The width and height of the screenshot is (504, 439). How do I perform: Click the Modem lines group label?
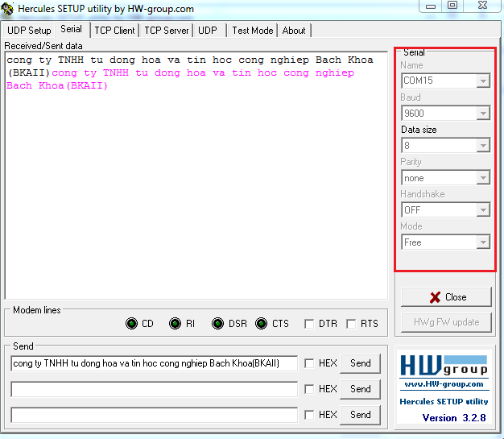[37, 310]
